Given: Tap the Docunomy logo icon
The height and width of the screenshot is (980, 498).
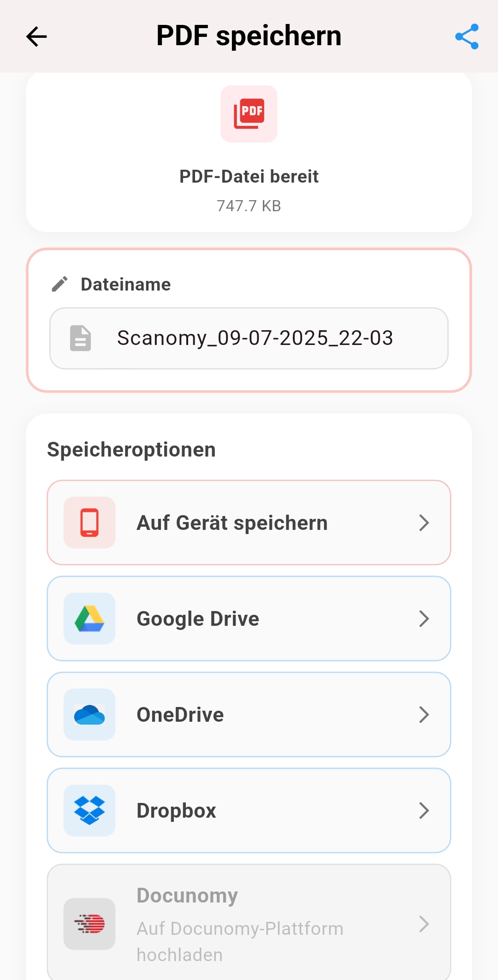Looking at the screenshot, I should coord(89,924).
